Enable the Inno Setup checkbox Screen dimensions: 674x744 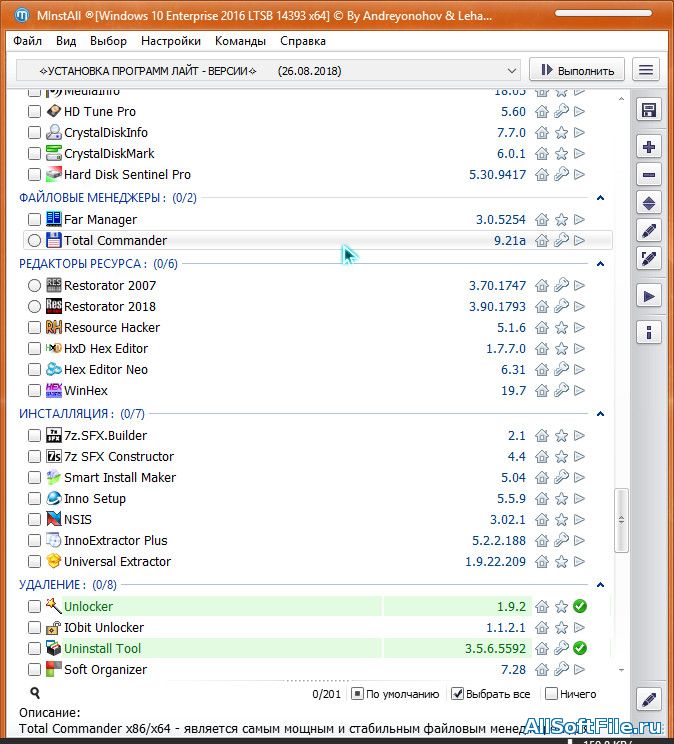point(34,499)
